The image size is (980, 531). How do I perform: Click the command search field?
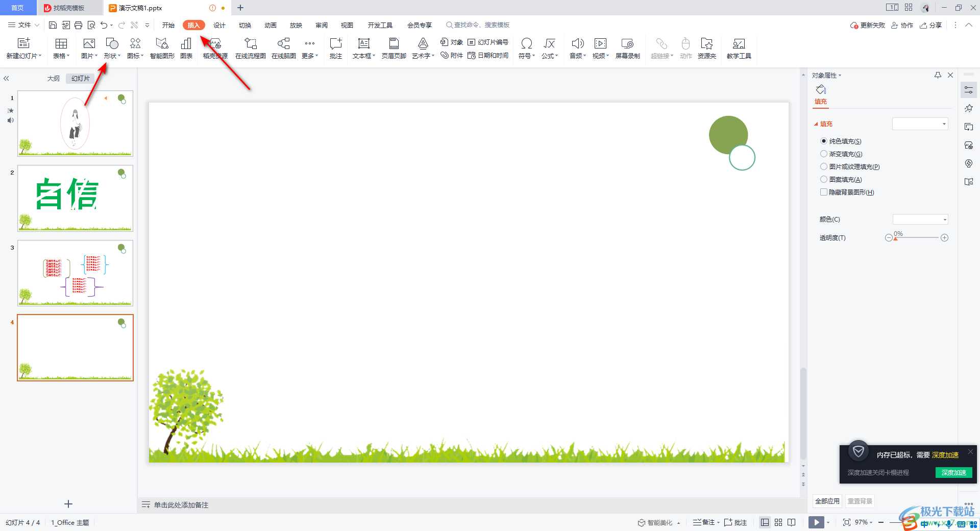click(x=478, y=25)
